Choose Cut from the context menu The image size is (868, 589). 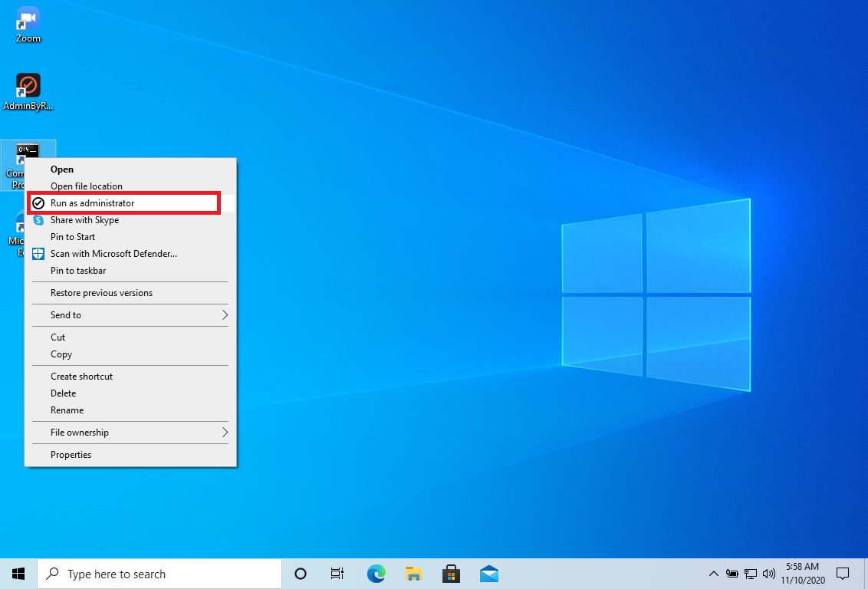(x=130, y=337)
